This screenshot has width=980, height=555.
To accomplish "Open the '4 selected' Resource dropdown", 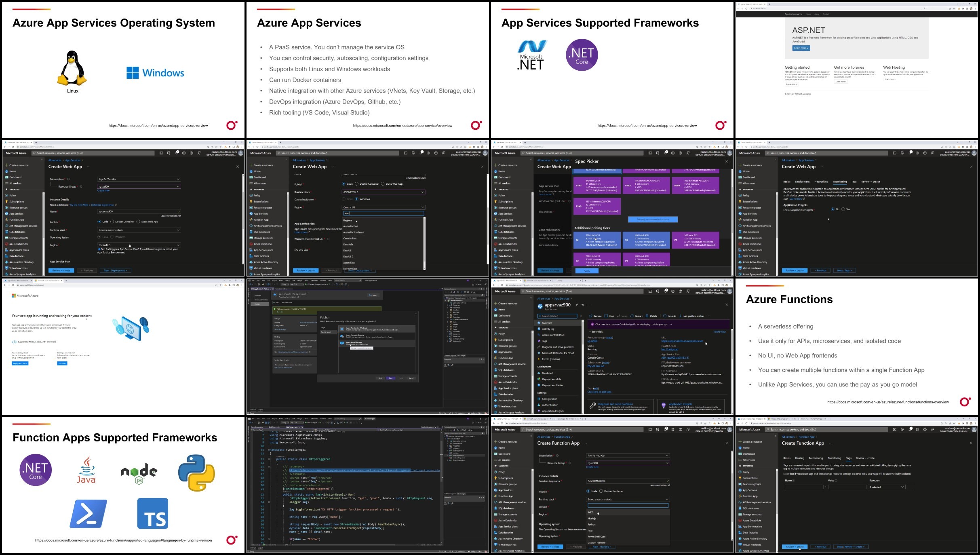I will tap(887, 487).
